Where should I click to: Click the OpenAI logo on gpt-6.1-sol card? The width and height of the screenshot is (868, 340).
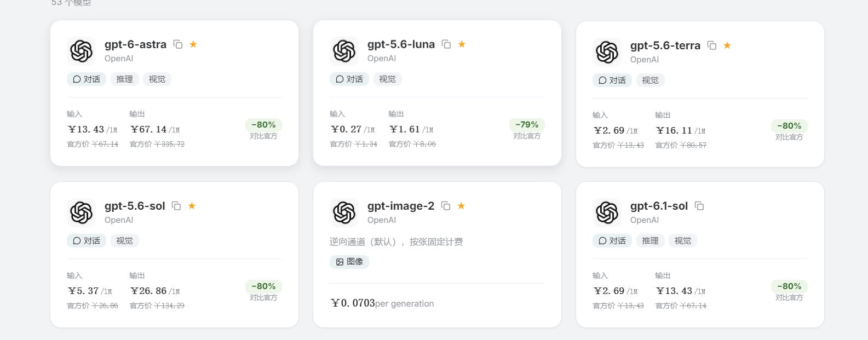click(x=607, y=212)
